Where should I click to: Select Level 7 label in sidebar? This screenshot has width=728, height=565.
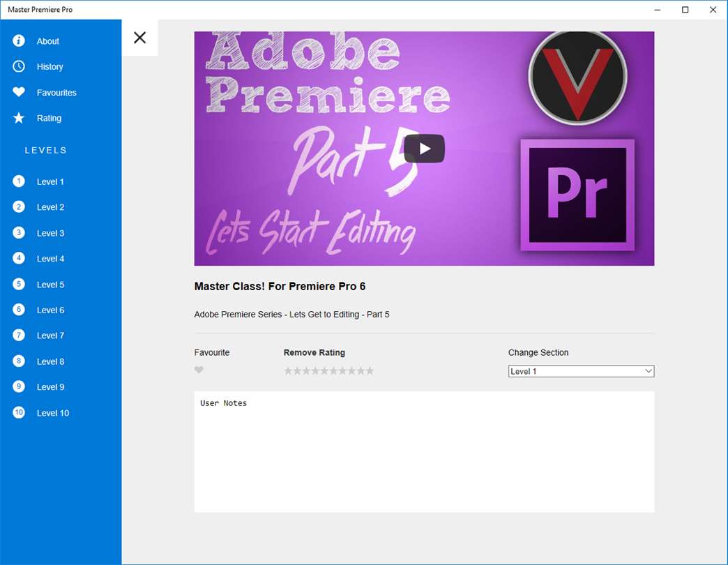pyautogui.click(x=50, y=336)
